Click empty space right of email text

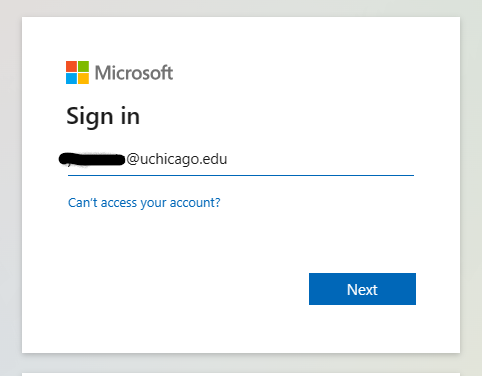coord(320,159)
